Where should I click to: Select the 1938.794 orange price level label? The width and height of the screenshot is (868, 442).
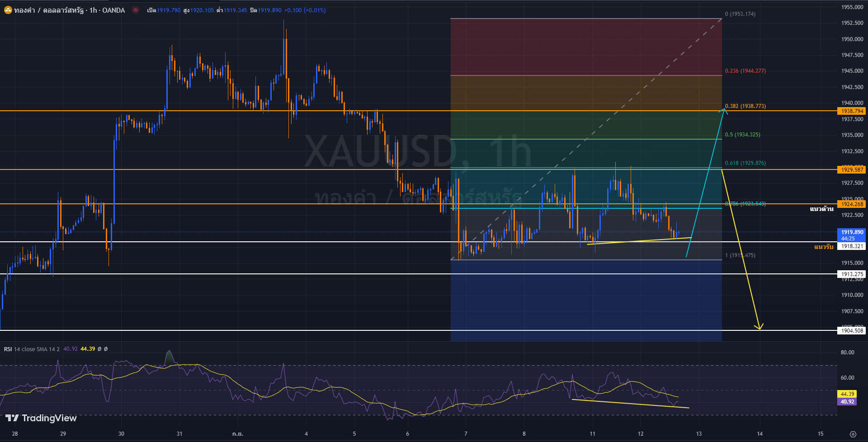pyautogui.click(x=852, y=111)
